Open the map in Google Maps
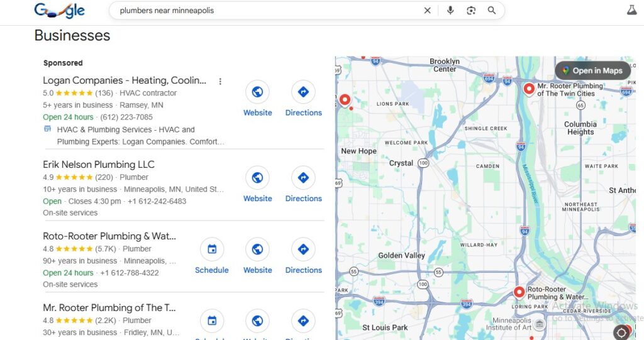The width and height of the screenshot is (644, 340). (592, 70)
